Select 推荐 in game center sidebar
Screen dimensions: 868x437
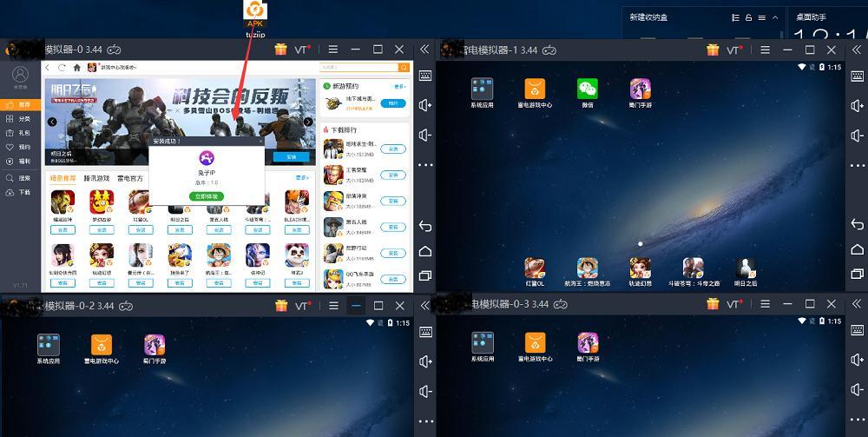coord(21,104)
